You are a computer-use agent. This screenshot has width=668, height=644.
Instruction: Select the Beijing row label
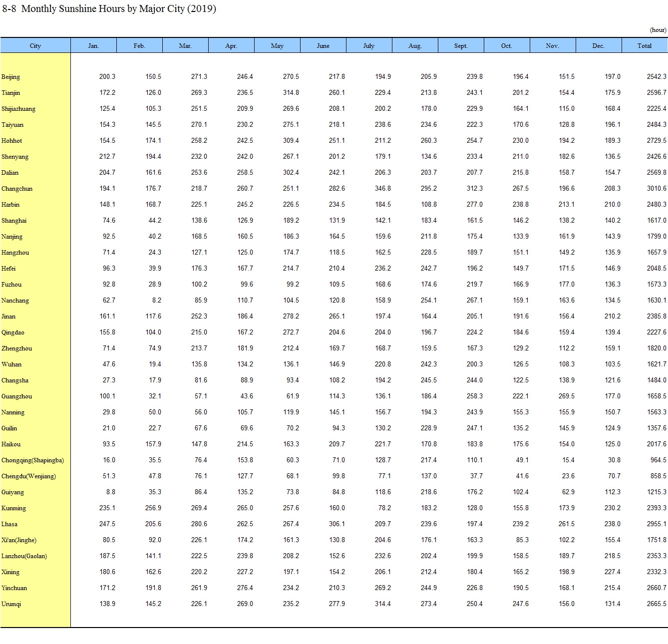pyautogui.click(x=11, y=77)
